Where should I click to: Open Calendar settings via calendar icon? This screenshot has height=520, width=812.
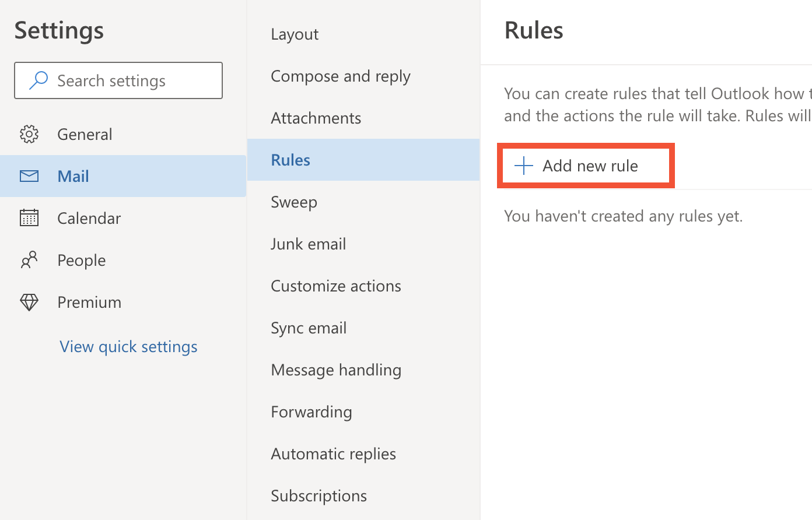(29, 217)
